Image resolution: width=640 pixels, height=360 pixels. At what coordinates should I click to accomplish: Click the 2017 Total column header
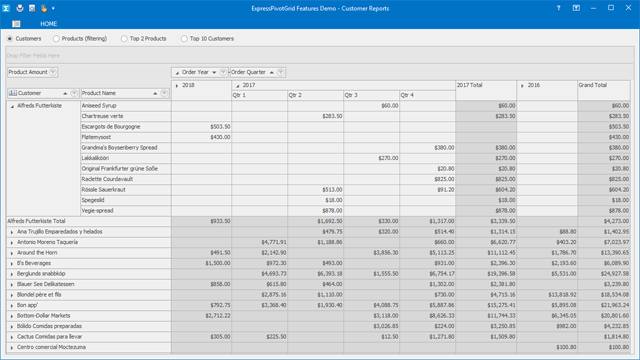[x=486, y=90]
